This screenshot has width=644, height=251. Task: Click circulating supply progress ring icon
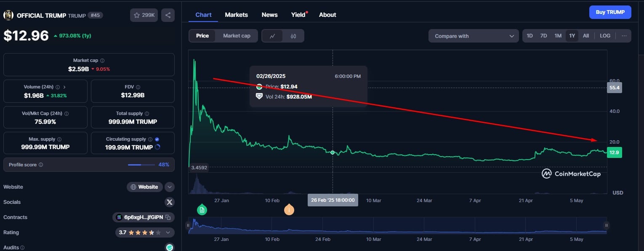pos(158,147)
